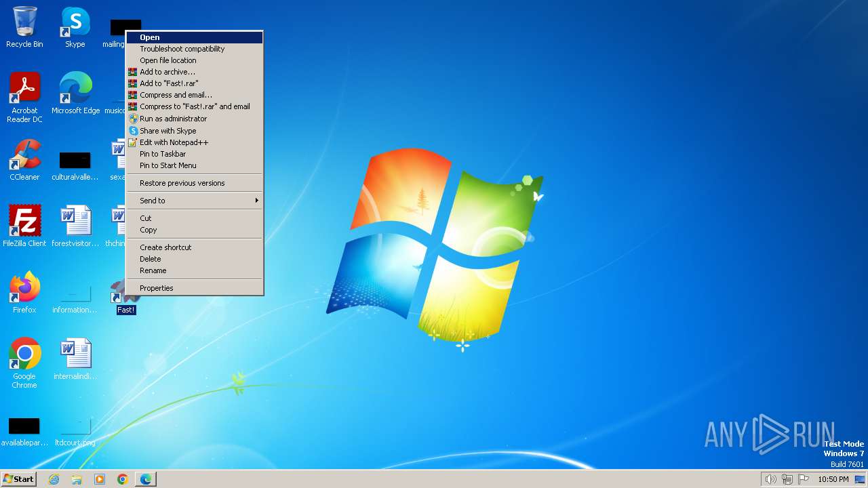The height and width of the screenshot is (488, 868).
Task: Launch Internet Explorer from the taskbar
Action: tap(54, 479)
